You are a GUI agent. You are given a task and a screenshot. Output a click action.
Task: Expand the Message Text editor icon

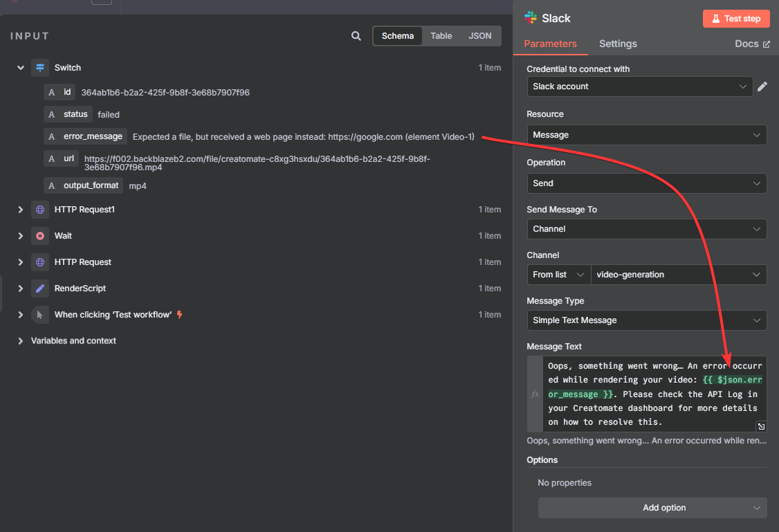point(760,427)
